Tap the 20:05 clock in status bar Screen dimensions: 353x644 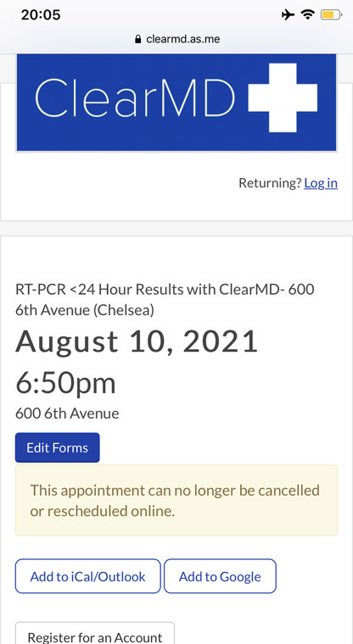coord(41,14)
